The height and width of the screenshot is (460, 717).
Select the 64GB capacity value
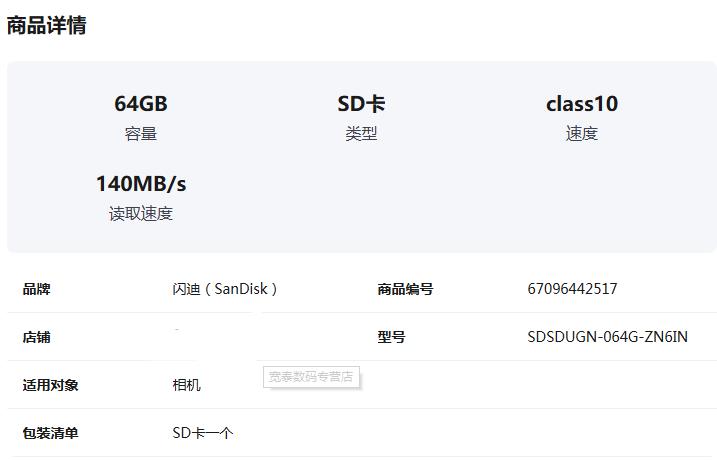pos(141,104)
